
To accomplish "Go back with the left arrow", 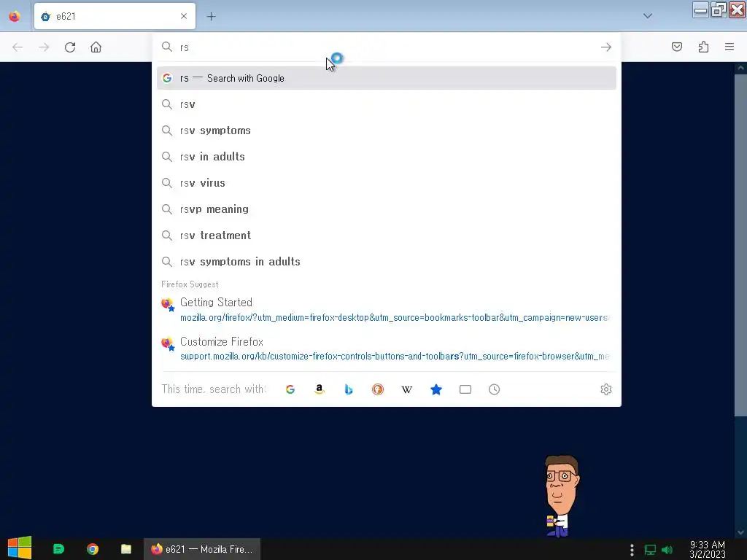I will [x=18, y=47].
